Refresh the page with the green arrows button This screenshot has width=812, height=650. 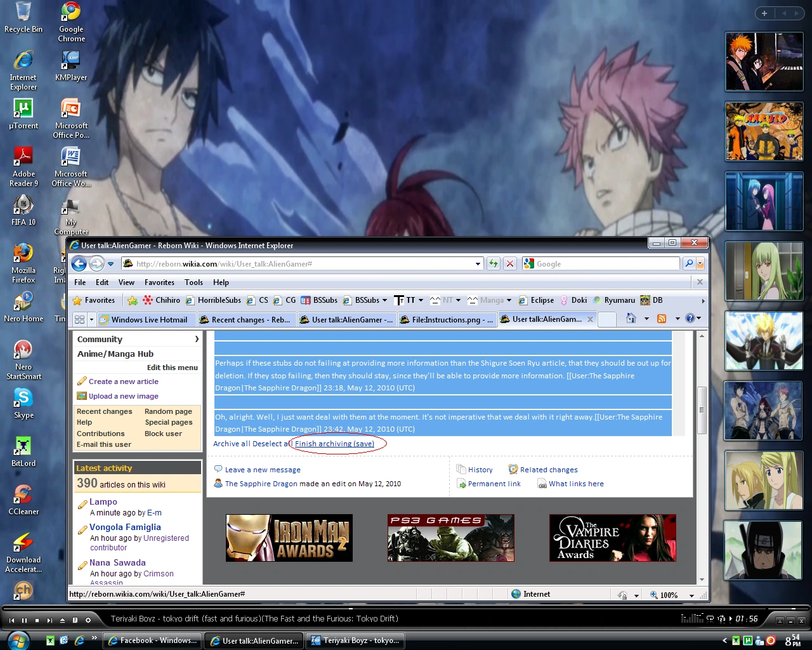(x=493, y=263)
